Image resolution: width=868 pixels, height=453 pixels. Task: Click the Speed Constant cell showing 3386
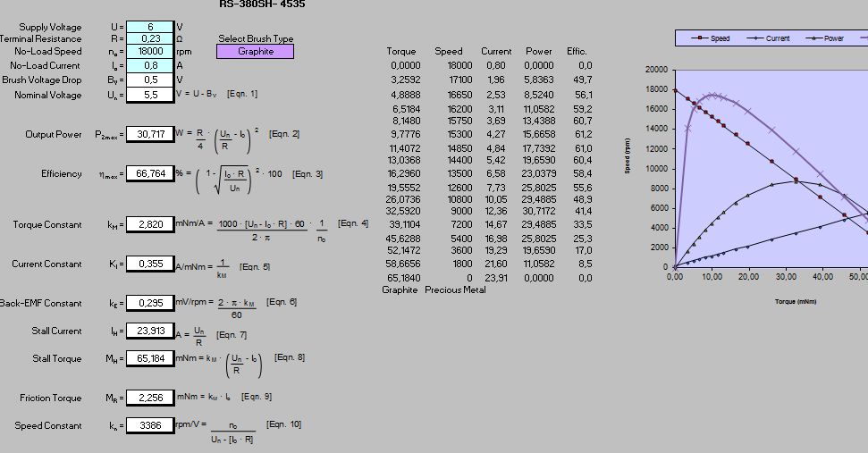[x=149, y=426]
